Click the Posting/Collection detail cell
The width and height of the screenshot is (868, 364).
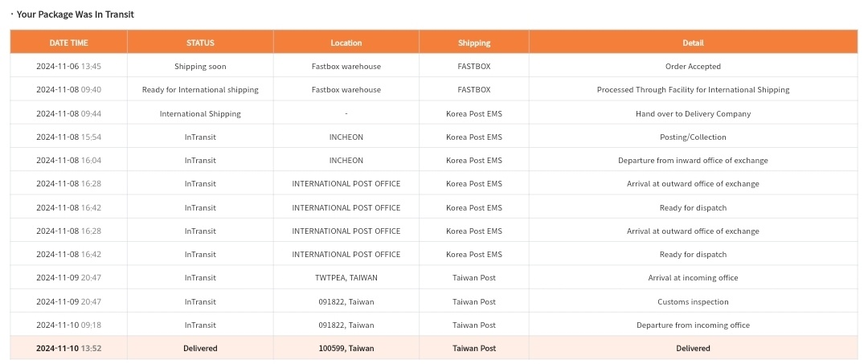(x=693, y=137)
